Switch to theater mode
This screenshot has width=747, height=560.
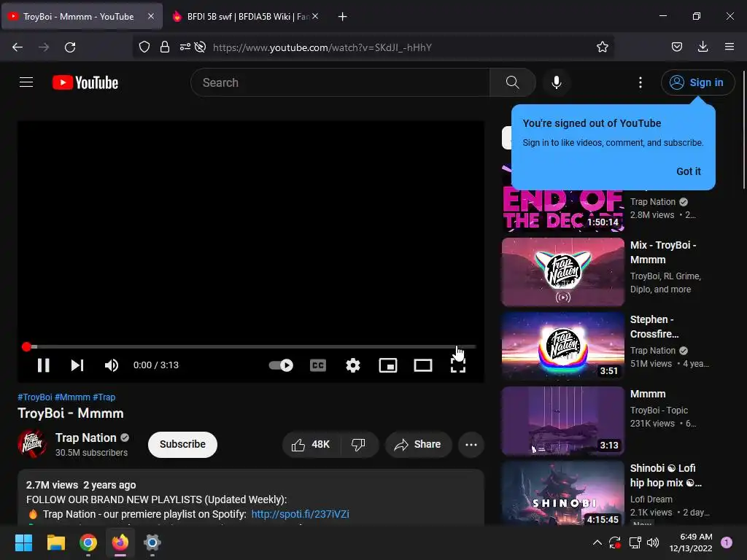423,365
